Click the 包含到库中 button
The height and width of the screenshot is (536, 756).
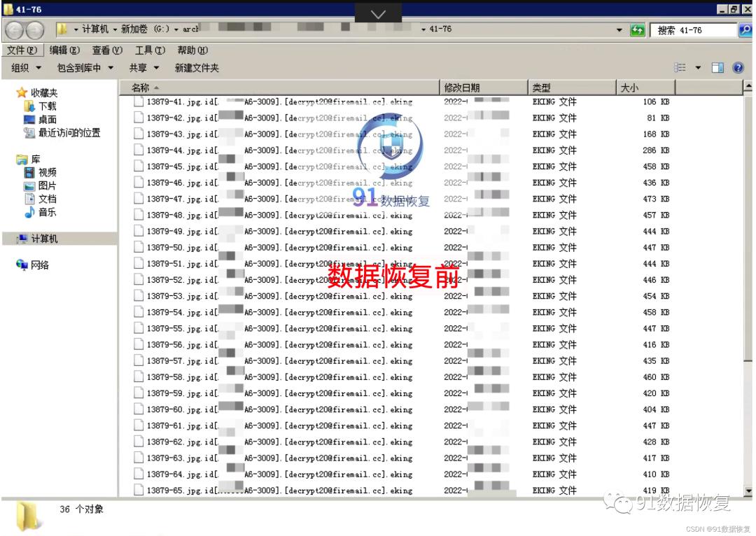coord(82,67)
